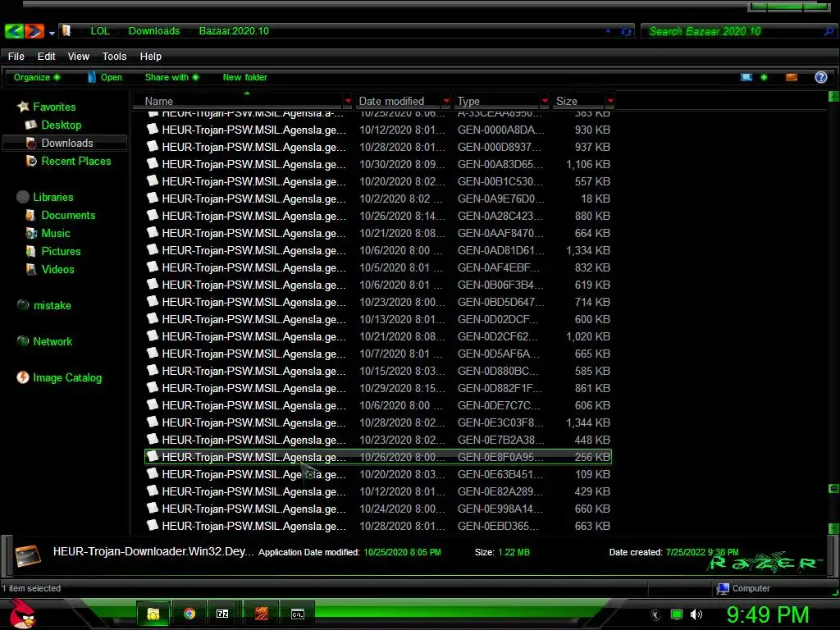
Task: Open the Type column filter dropdown
Action: tap(545, 101)
